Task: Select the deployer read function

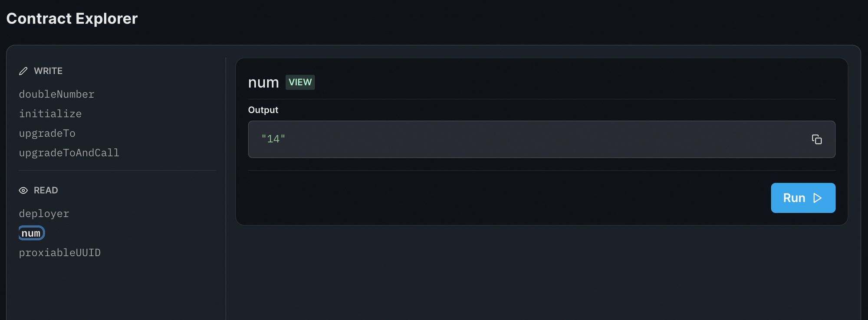Action: click(44, 213)
